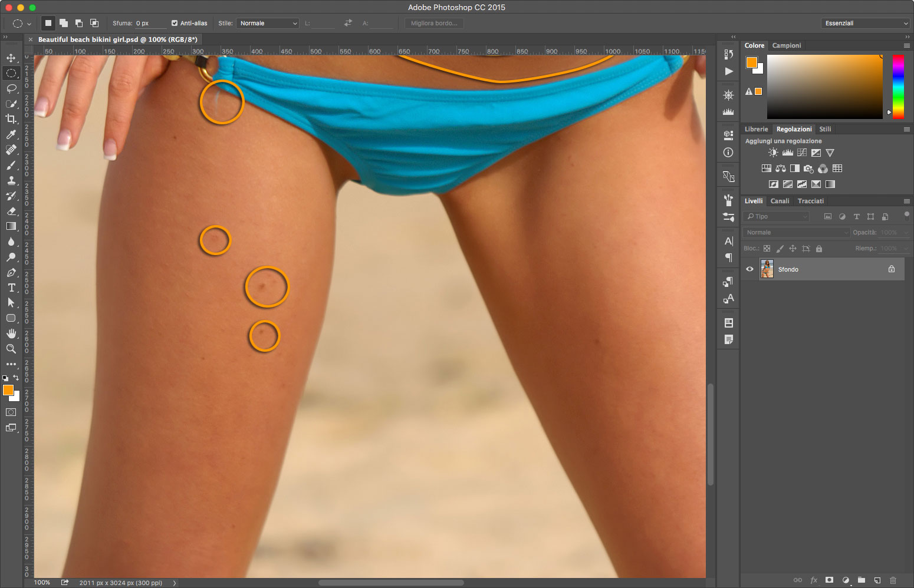Image resolution: width=914 pixels, height=588 pixels.
Task: Switch to the Campioni tab
Action: coord(787,45)
